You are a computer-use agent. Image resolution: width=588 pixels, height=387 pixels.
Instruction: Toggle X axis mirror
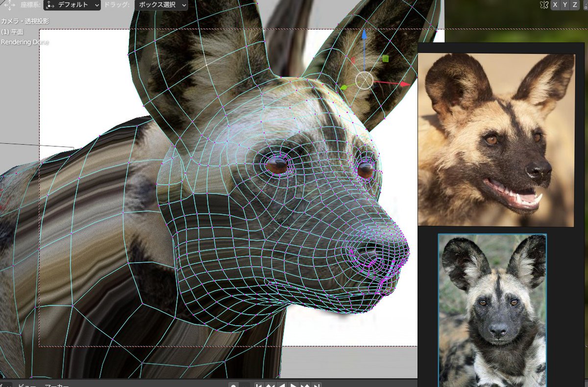click(555, 5)
